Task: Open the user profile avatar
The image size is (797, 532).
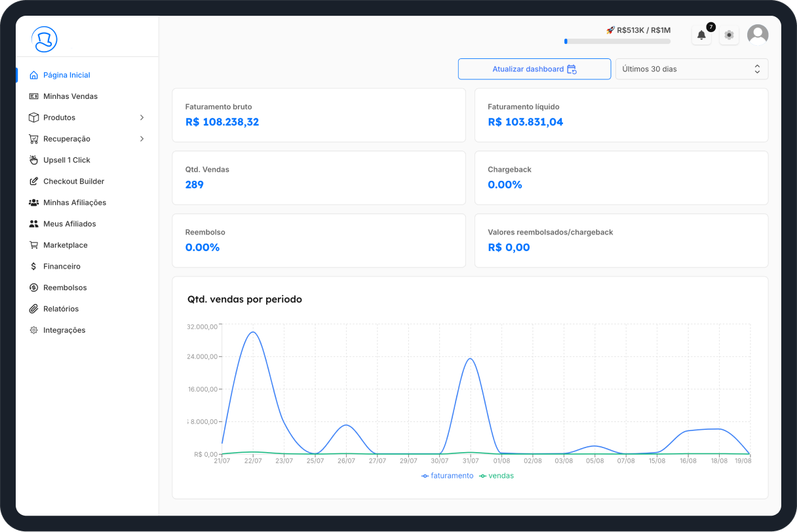Action: click(758, 35)
